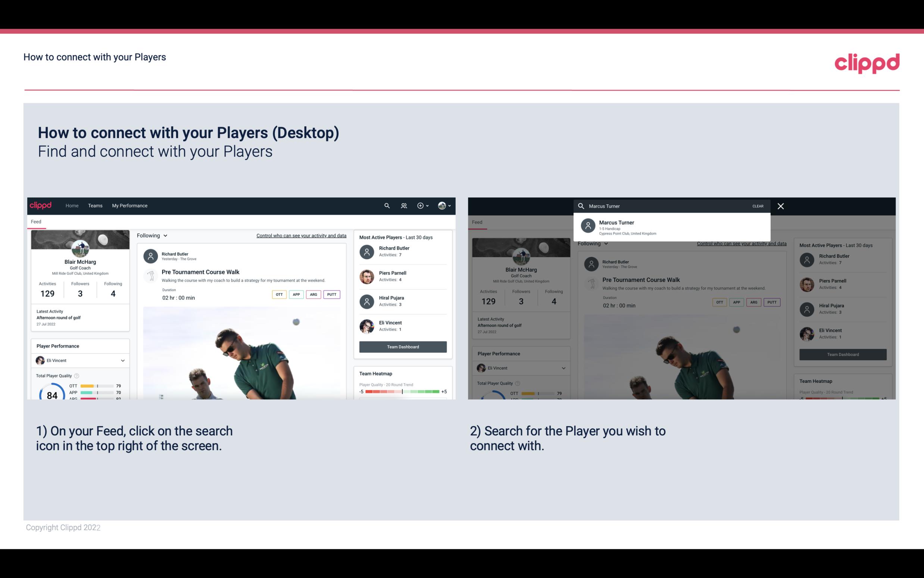Click the clear search button in search bar
The image size is (924, 578).
click(x=758, y=206)
